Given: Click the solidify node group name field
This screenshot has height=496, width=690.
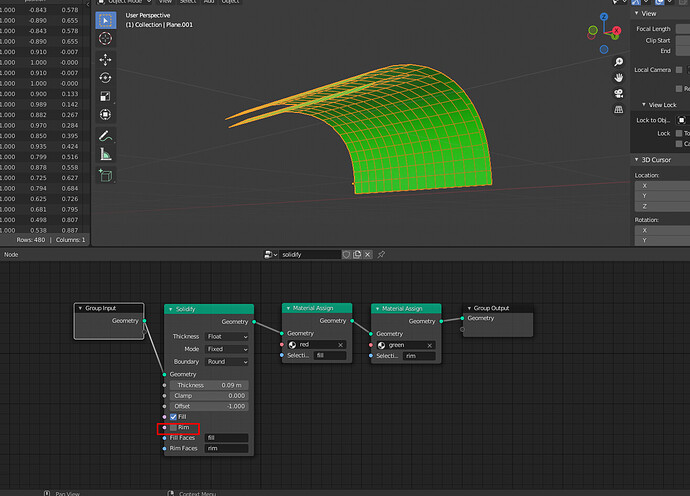Looking at the screenshot, I should coord(310,254).
